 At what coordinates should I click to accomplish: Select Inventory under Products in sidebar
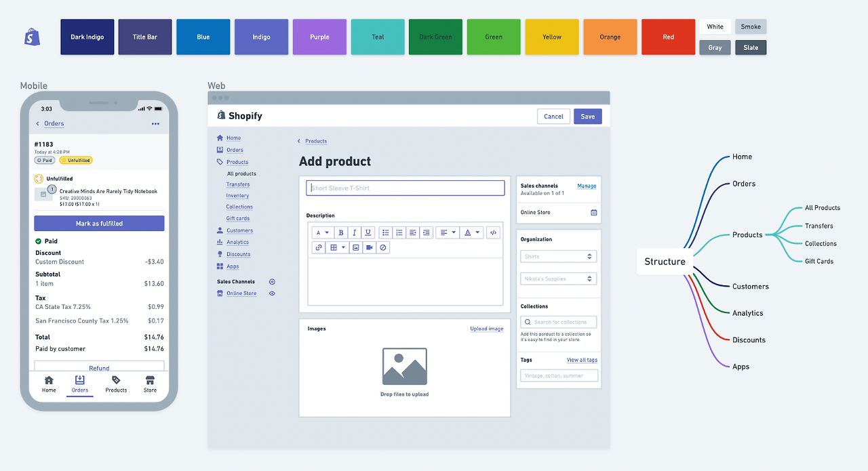coord(237,196)
